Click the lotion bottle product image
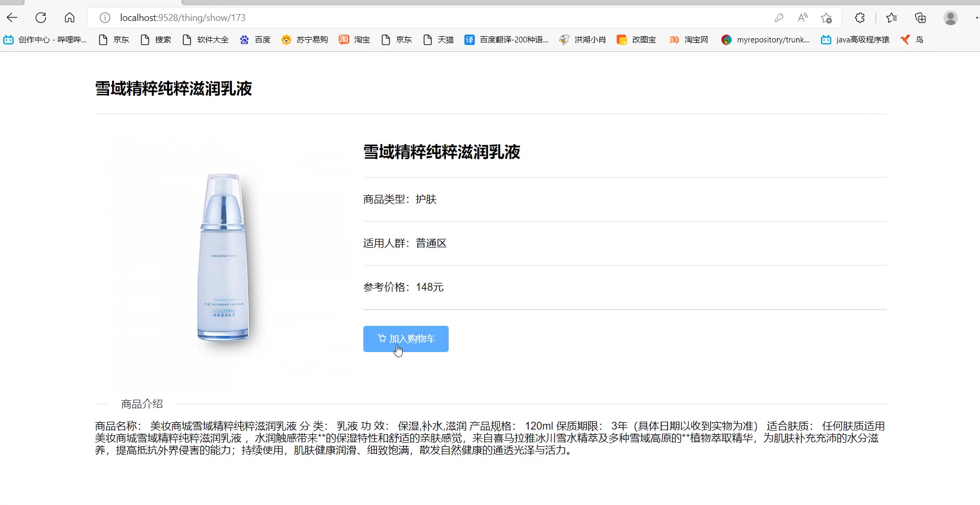This screenshot has height=505, width=980. (x=224, y=257)
